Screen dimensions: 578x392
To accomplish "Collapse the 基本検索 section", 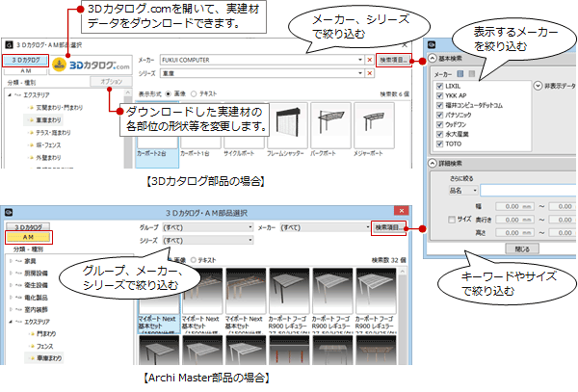I will [431, 57].
